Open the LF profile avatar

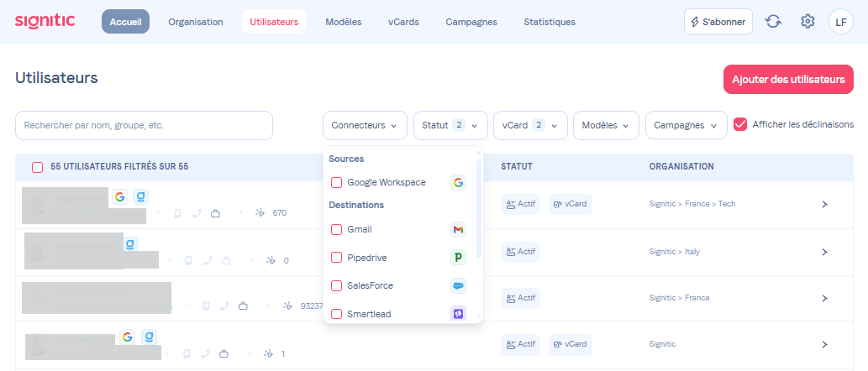click(841, 22)
